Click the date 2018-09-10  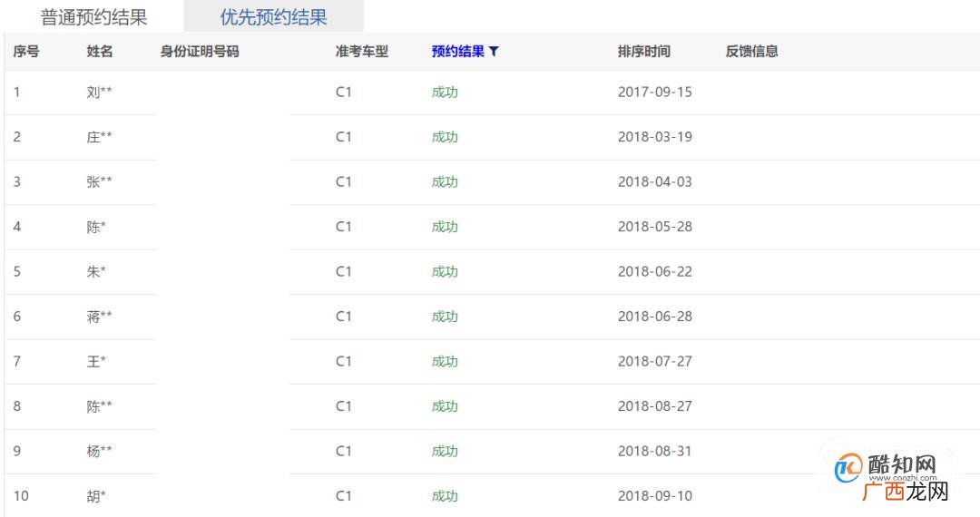655,496
